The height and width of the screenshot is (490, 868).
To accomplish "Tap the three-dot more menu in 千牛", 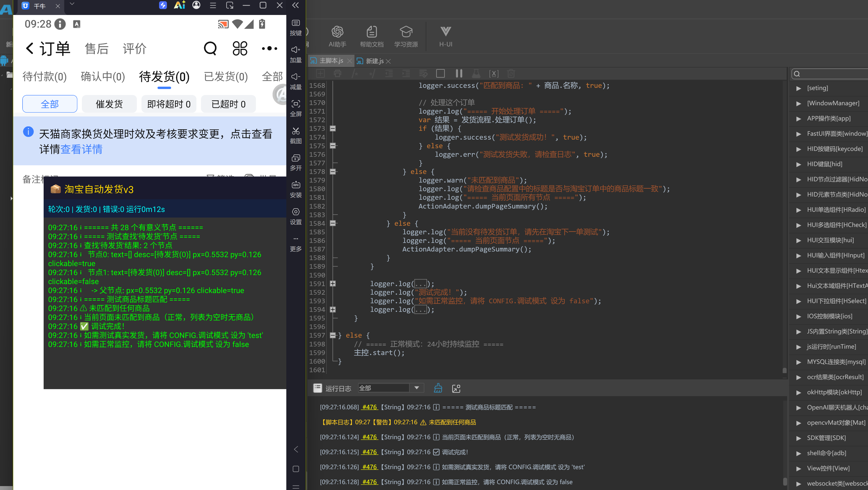I will coord(270,49).
